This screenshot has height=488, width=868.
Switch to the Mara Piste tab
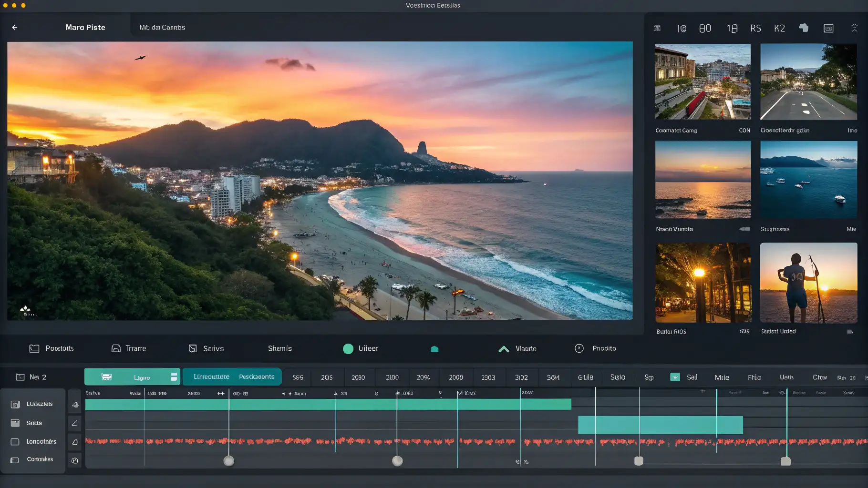pos(85,27)
